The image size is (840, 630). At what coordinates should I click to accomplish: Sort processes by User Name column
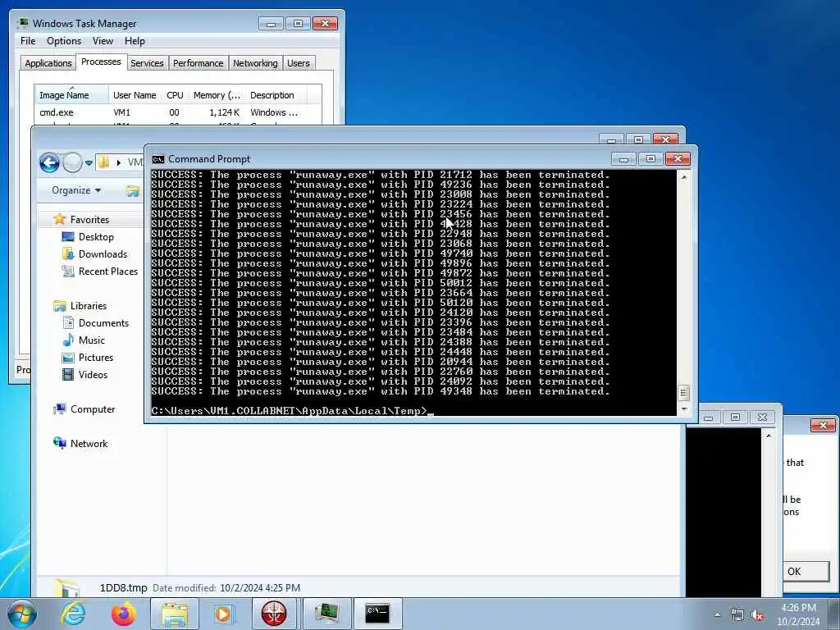point(135,95)
